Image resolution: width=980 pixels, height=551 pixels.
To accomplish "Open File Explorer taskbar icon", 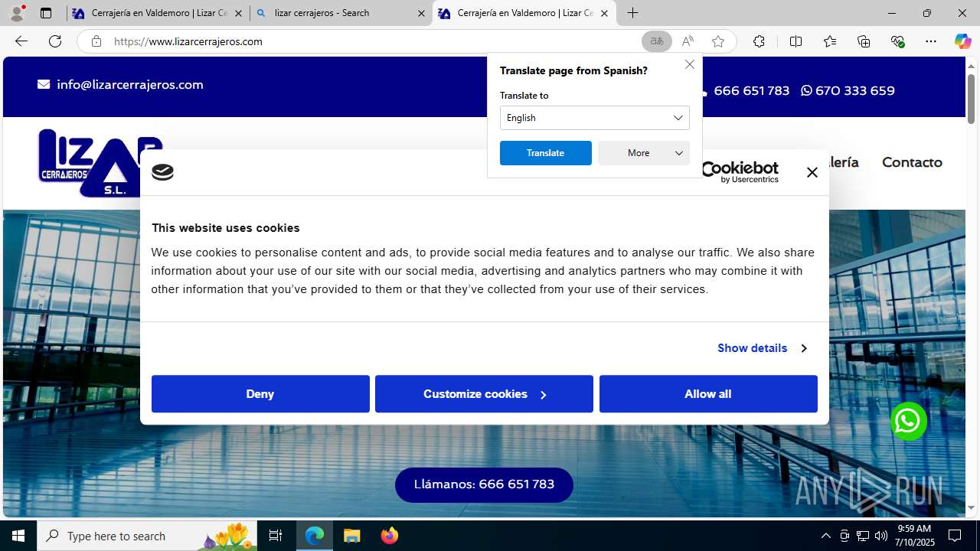I will (x=352, y=536).
